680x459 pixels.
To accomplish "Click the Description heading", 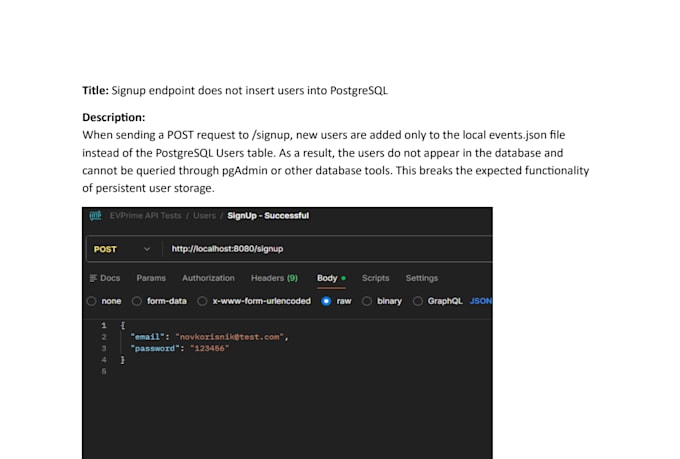I will (x=114, y=118).
